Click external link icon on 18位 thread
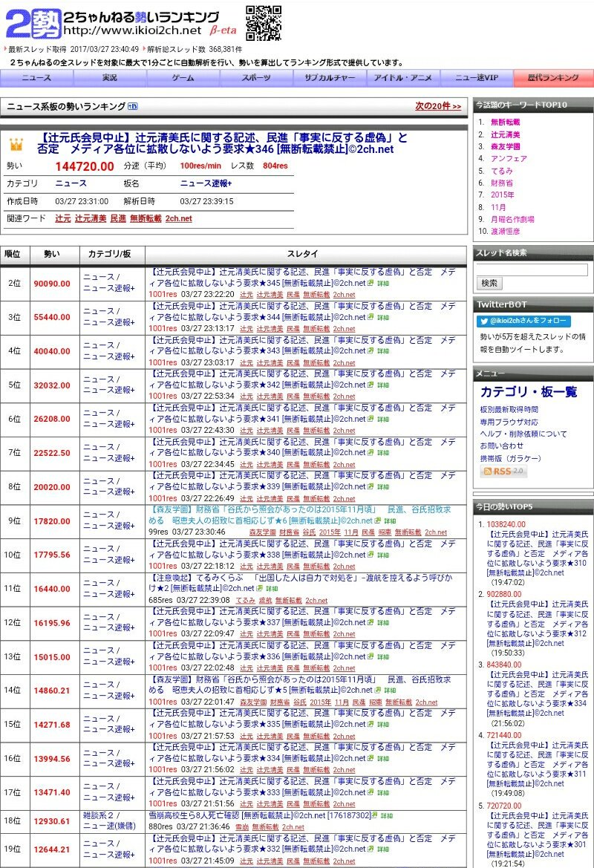Screen dimensions: 594x868 [x=375, y=815]
